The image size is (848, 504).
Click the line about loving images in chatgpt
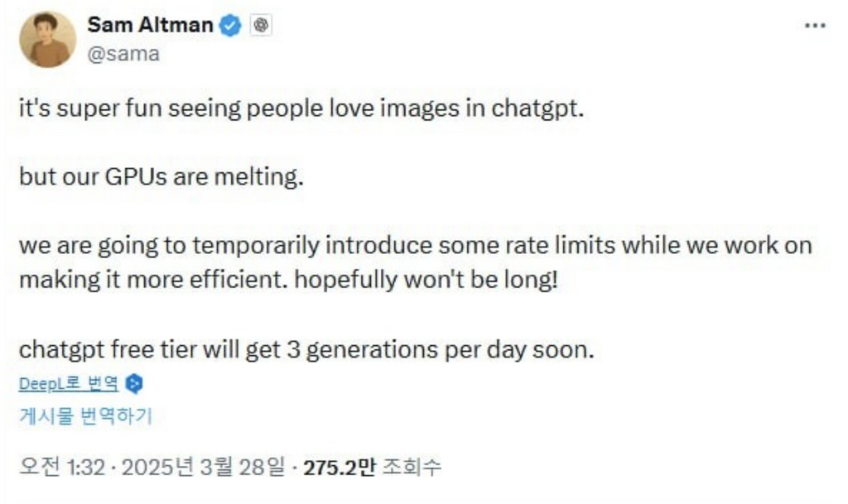tap(301, 108)
